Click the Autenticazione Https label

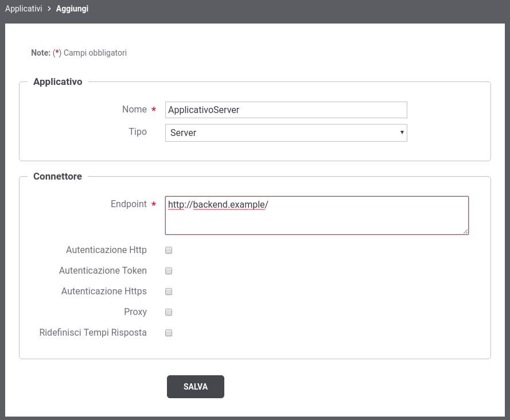pyautogui.click(x=104, y=291)
